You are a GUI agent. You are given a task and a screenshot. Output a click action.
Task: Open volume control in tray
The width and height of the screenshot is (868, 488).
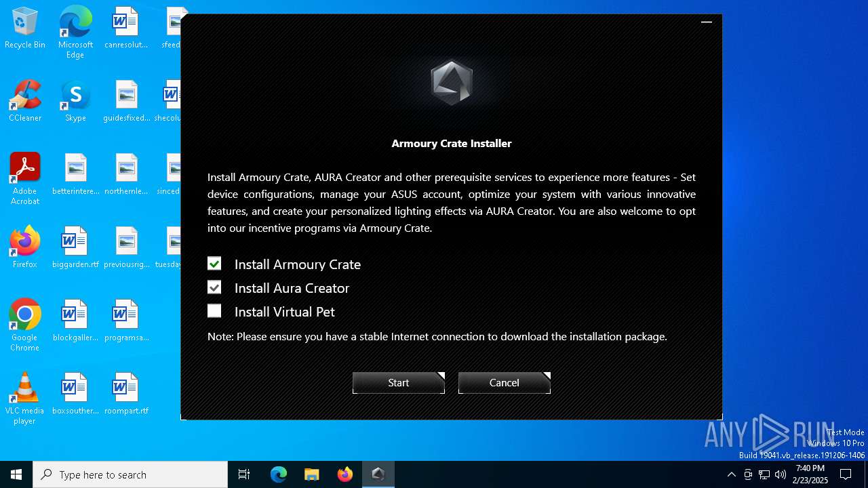[x=781, y=474]
